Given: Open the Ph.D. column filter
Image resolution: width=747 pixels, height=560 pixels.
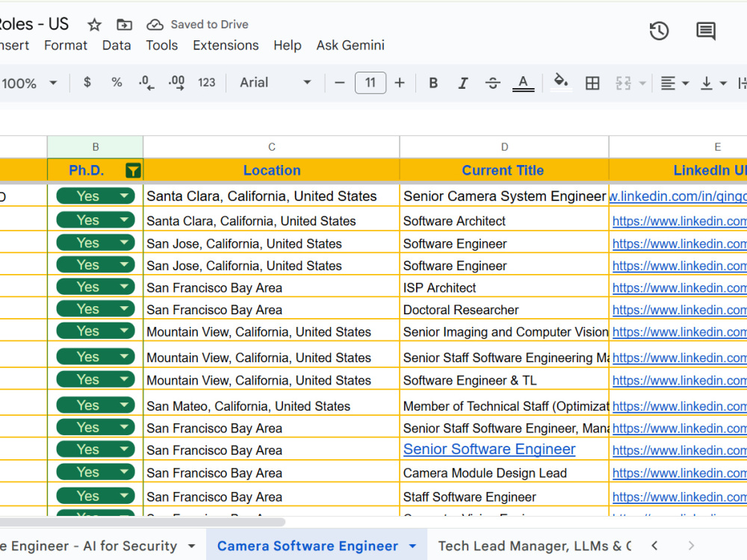Looking at the screenshot, I should tap(133, 170).
